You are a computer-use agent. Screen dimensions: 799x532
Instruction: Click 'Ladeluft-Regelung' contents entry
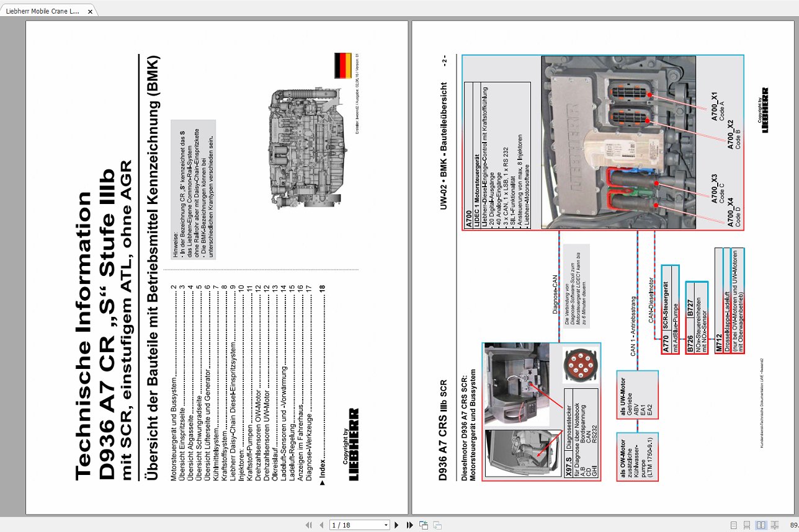pos(292,382)
